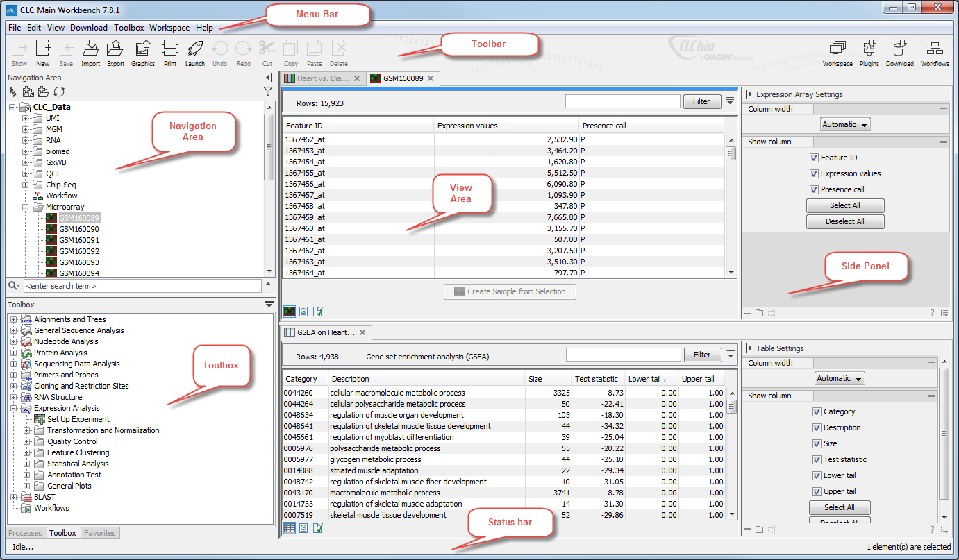
Task: Uncheck the Upper tail column checkbox
Action: click(817, 491)
